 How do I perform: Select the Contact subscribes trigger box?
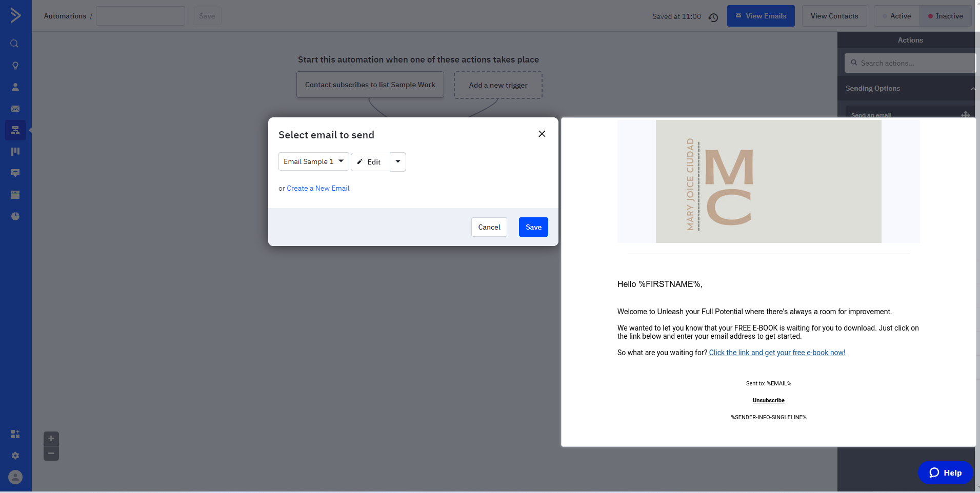(x=370, y=85)
